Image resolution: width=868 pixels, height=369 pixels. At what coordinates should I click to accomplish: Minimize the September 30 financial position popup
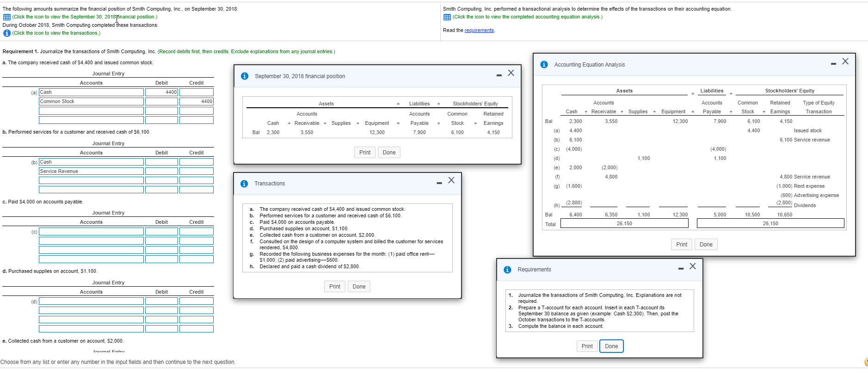click(x=499, y=74)
